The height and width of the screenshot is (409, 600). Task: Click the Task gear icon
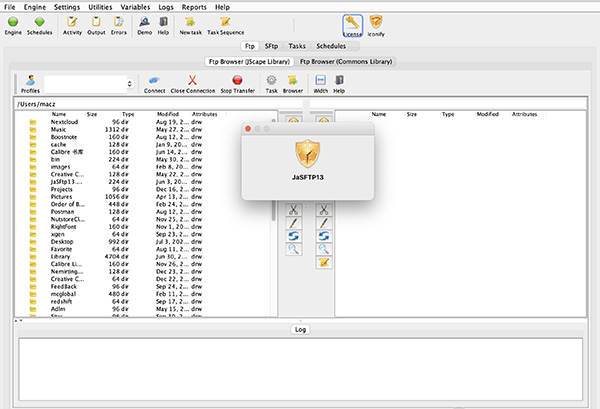coord(271,80)
